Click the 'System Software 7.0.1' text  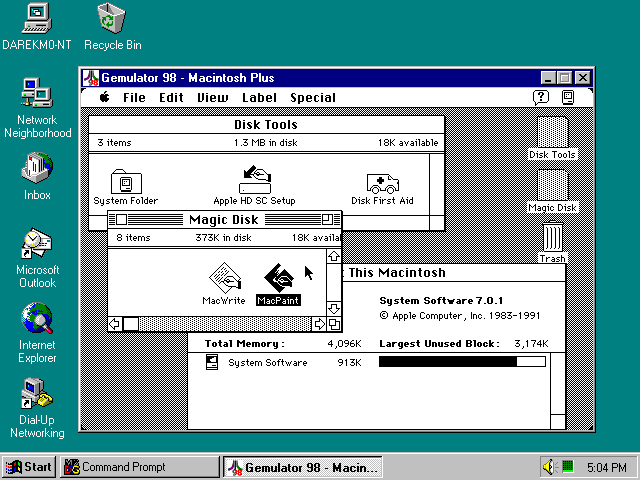point(441,301)
